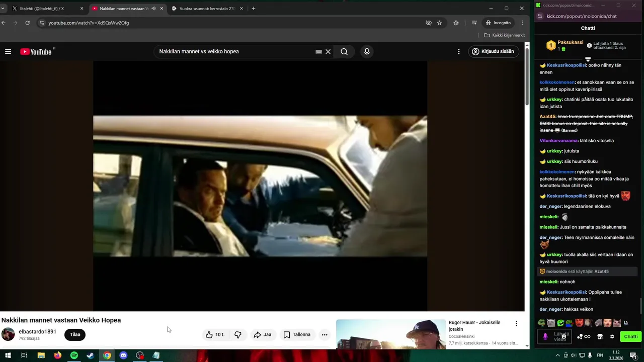Expand the Kick chat leaderboard collapse handle

(x=588, y=59)
